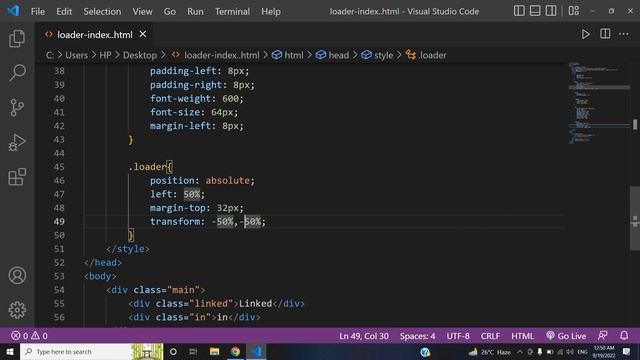This screenshot has height=360, width=640.
Task: Close the loader-index..html tab
Action: pos(142,35)
